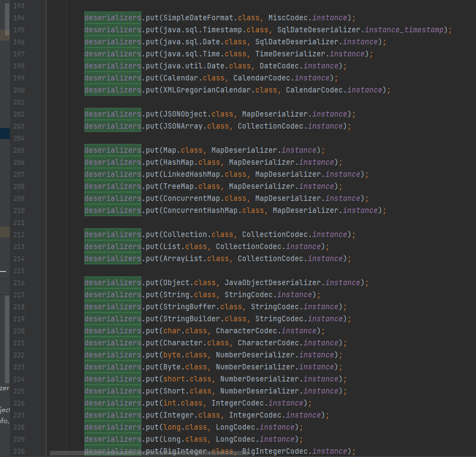Click BigIntegerCodec in the code
The width and height of the screenshot is (476, 457).
pos(275,451)
